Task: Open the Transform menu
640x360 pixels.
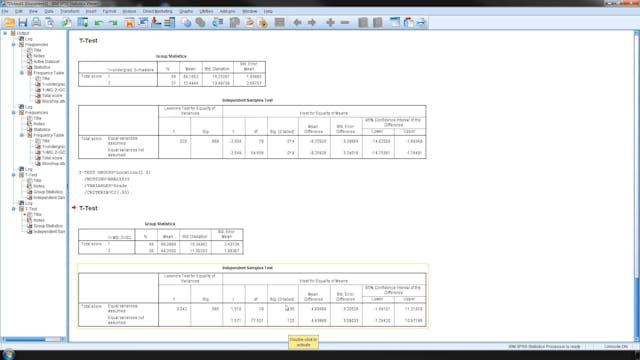Action: tap(70, 11)
